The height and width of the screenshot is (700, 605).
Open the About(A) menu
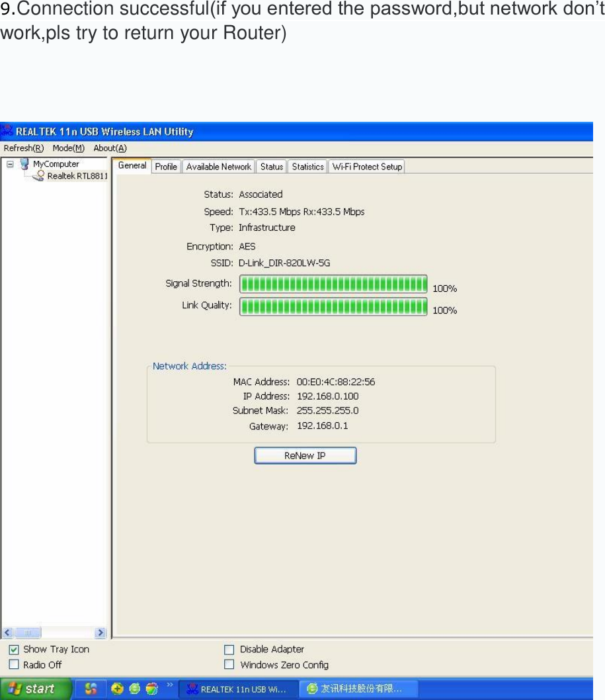pyautogui.click(x=110, y=148)
